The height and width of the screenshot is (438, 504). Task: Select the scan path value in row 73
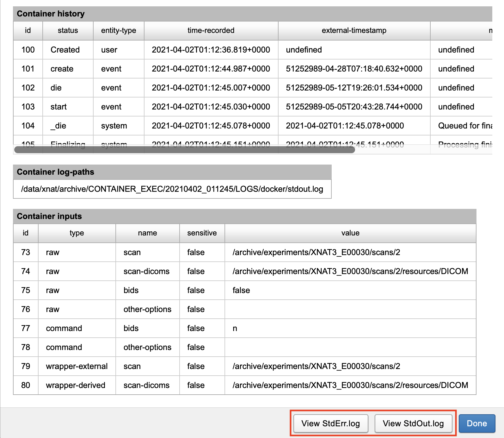pyautogui.click(x=316, y=252)
